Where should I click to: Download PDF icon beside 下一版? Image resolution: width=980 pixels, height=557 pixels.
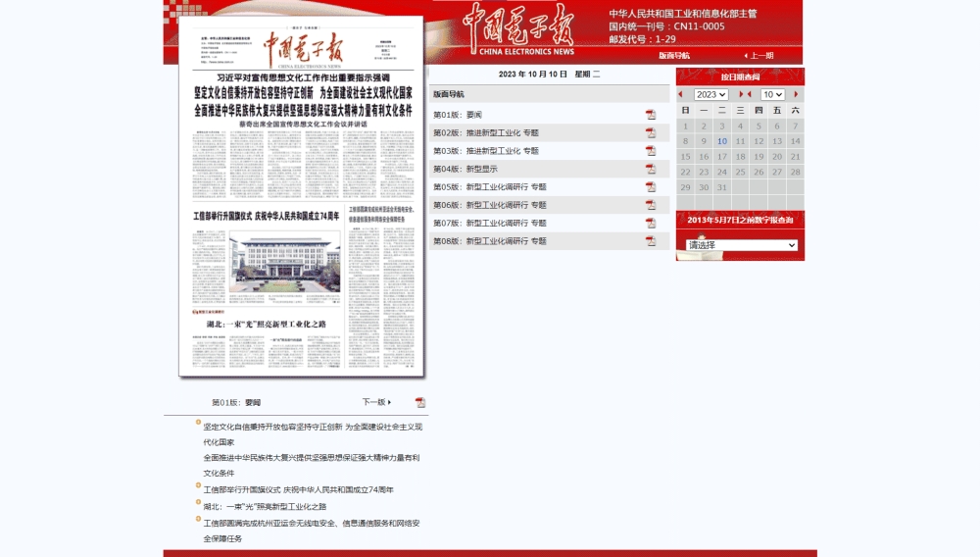coord(420,402)
